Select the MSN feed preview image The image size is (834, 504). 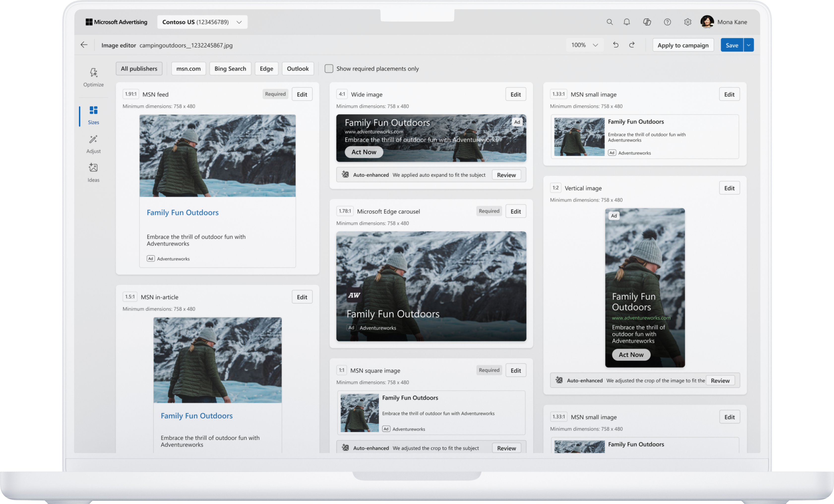(x=217, y=156)
